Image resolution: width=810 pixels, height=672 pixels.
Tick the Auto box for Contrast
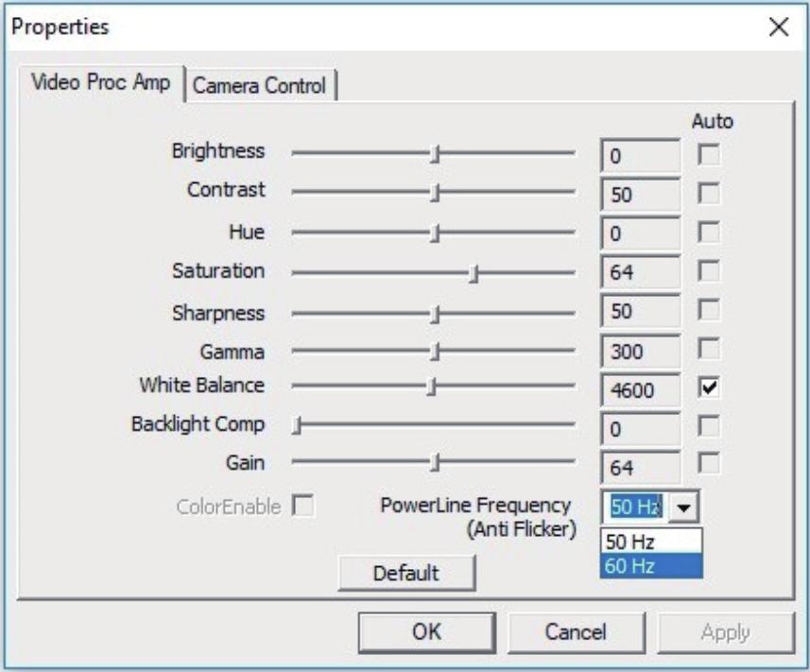coord(708,193)
